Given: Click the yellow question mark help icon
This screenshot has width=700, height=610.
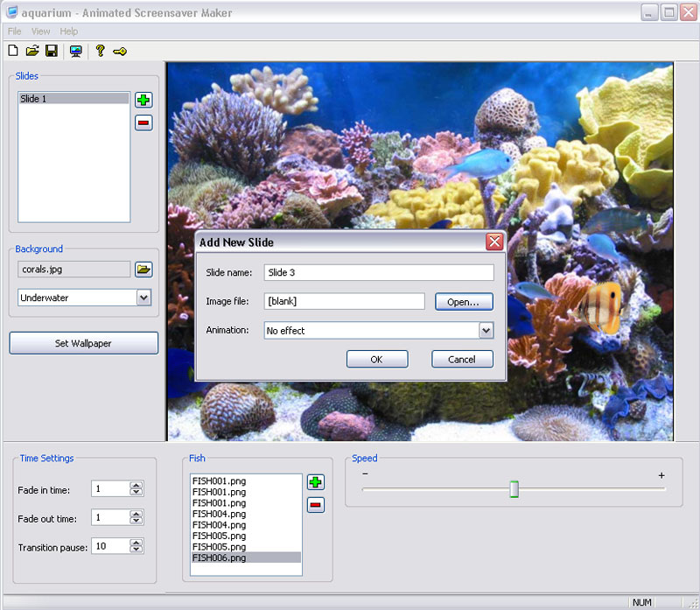Looking at the screenshot, I should click(x=100, y=52).
